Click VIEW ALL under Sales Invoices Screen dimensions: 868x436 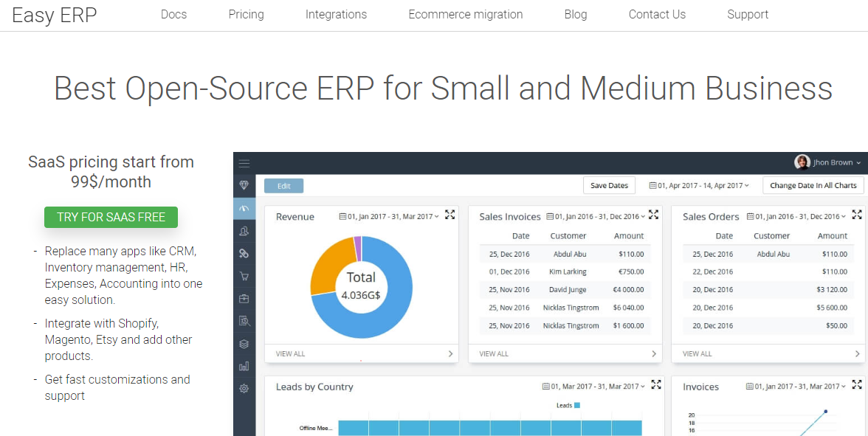(x=494, y=354)
